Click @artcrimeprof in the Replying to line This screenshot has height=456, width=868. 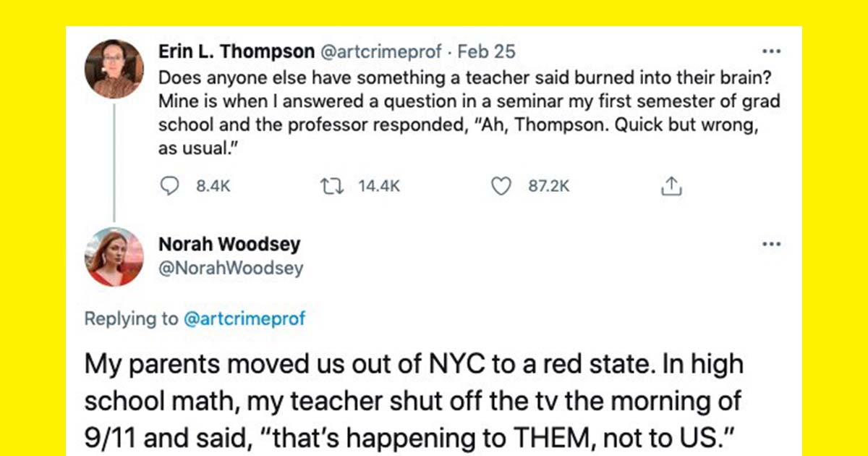[244, 318]
